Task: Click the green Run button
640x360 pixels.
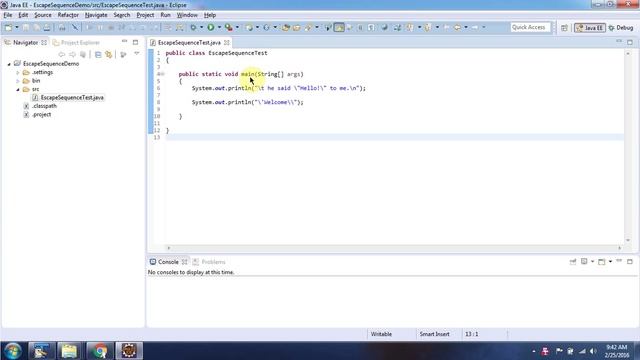Action: [211, 27]
